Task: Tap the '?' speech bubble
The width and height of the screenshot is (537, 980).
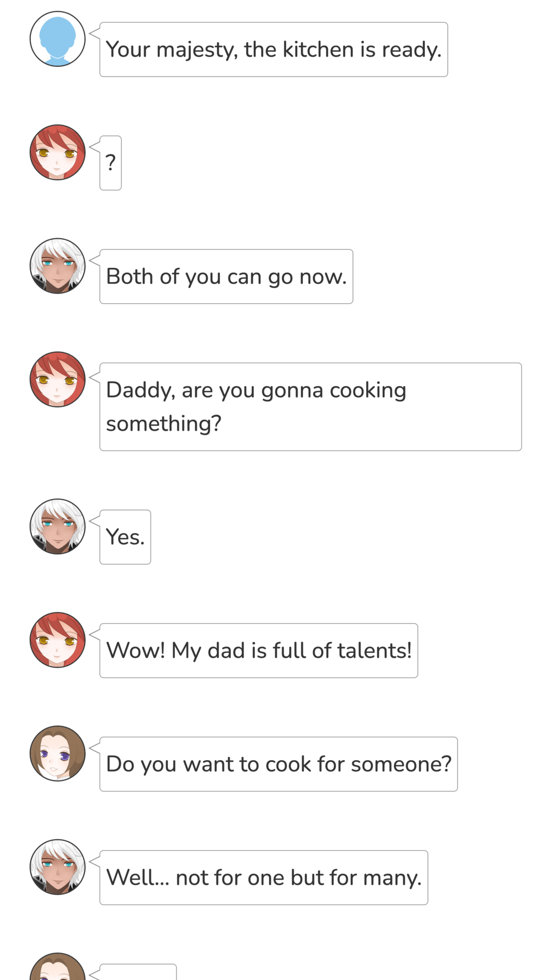Action: click(110, 163)
